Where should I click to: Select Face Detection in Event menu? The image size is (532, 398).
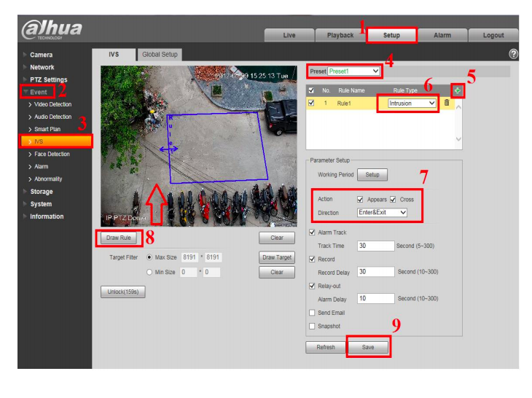(52, 154)
